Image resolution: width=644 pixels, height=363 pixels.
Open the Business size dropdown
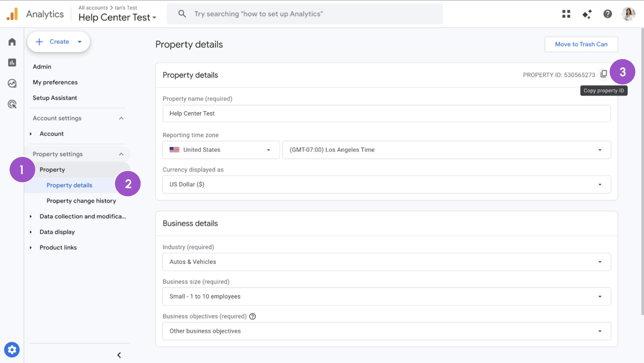(x=387, y=296)
